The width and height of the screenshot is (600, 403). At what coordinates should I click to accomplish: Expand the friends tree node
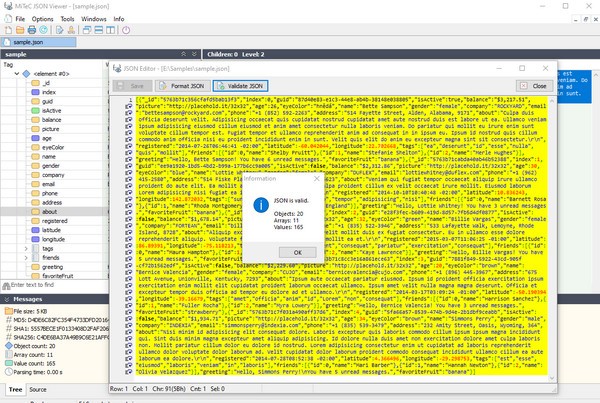(26, 258)
